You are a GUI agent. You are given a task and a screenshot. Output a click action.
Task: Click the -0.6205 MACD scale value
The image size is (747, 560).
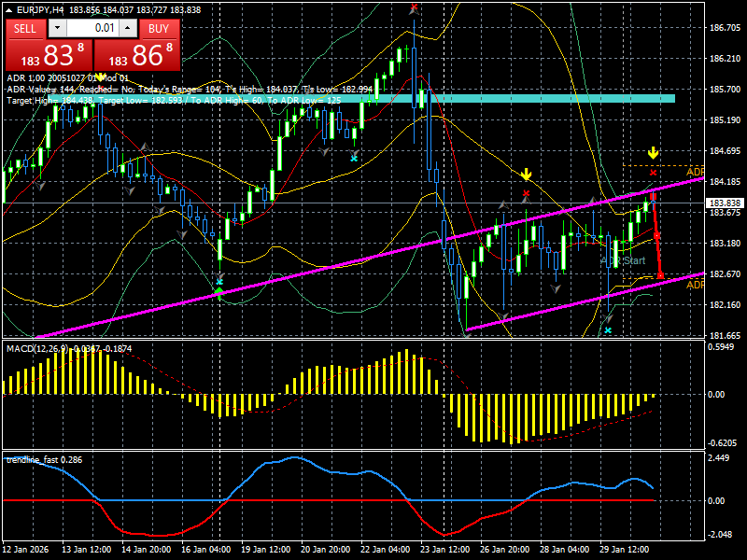tap(721, 443)
